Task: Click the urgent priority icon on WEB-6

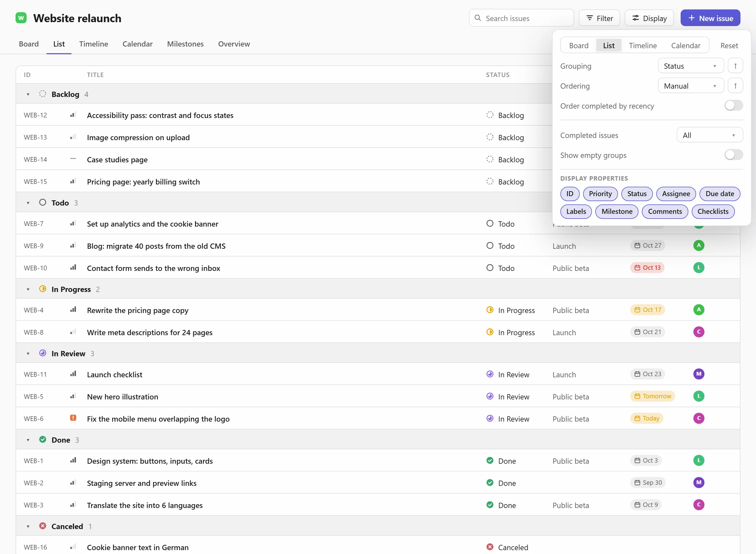Action: 73,418
